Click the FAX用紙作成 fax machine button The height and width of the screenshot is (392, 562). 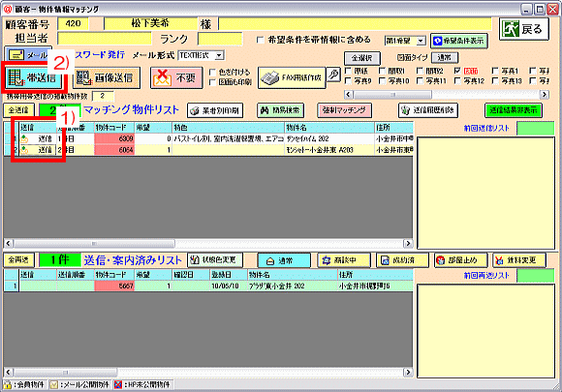(x=292, y=77)
